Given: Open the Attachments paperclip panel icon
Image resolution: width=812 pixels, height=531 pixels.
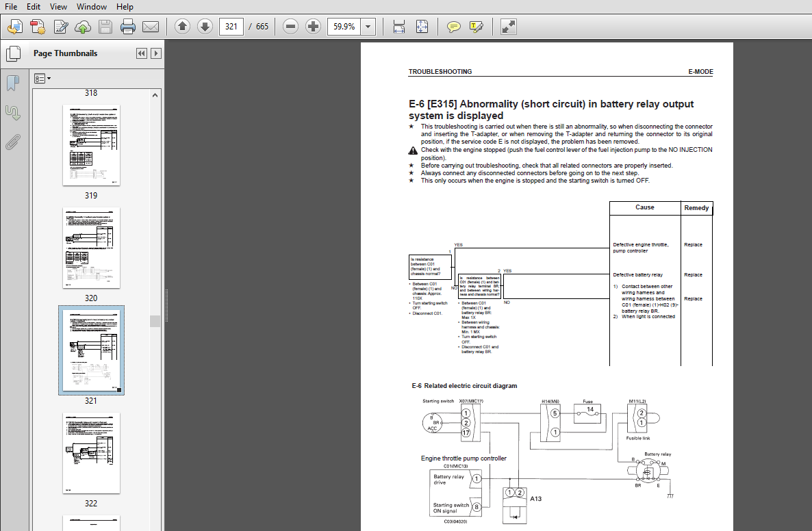Looking at the screenshot, I should click(x=13, y=142).
